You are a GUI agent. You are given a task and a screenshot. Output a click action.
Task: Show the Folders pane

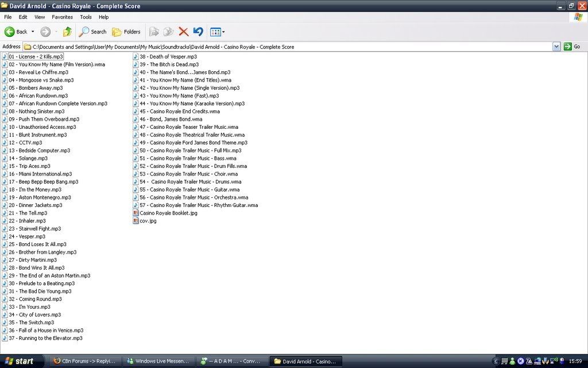click(126, 32)
